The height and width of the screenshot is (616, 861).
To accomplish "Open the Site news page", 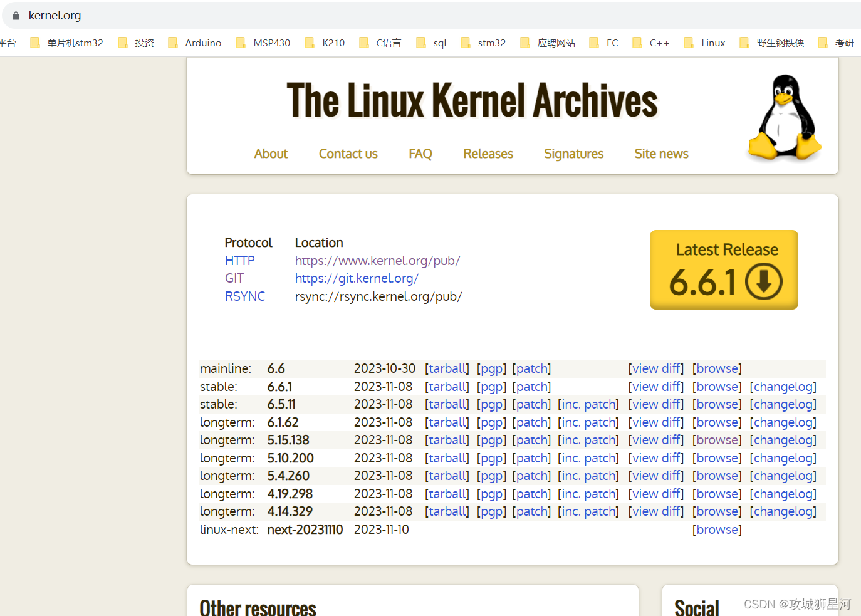I will tap(661, 154).
